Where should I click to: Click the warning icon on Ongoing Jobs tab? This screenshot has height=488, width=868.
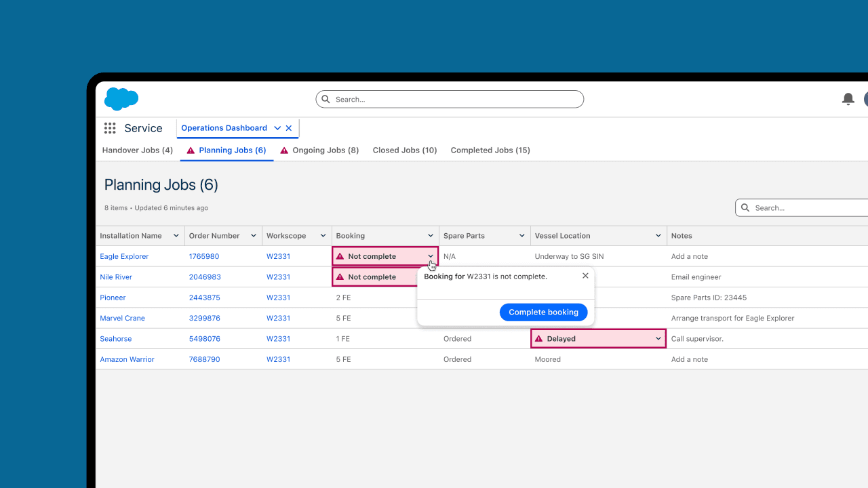284,150
